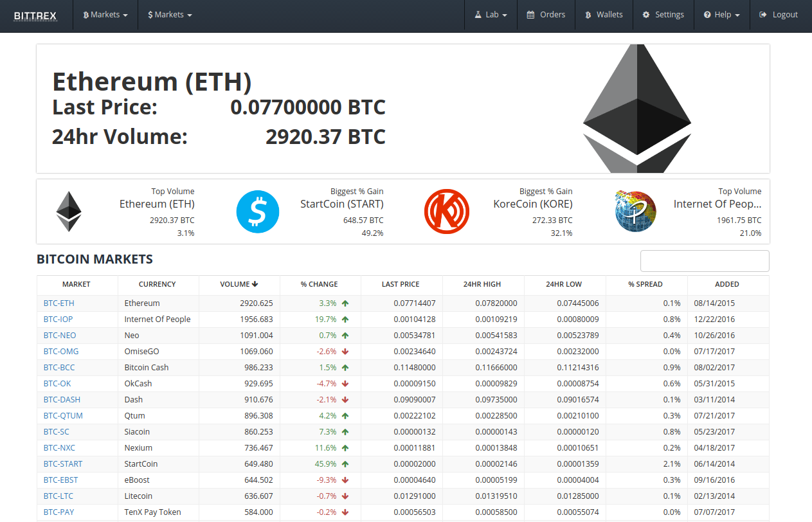Sort the table by the Currency column
812x522 pixels.
158,284
